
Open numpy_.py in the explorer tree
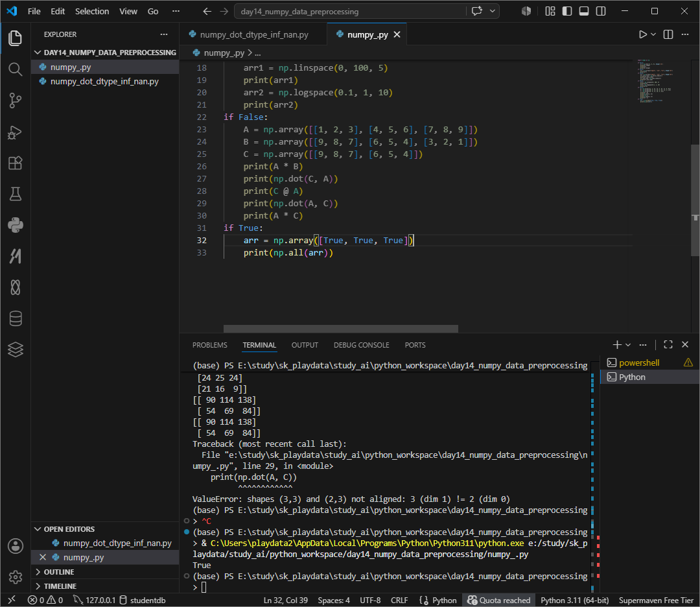[x=106, y=67]
